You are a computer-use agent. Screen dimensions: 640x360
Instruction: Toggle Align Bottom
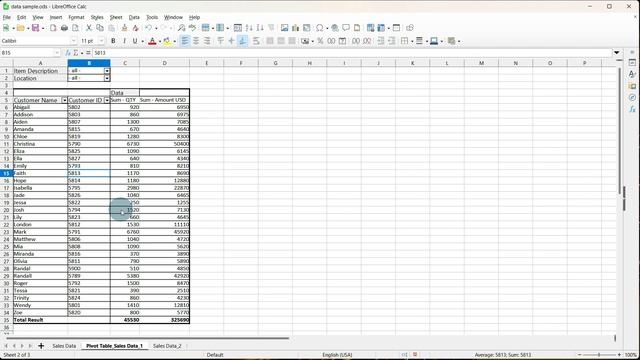[x=242, y=41]
